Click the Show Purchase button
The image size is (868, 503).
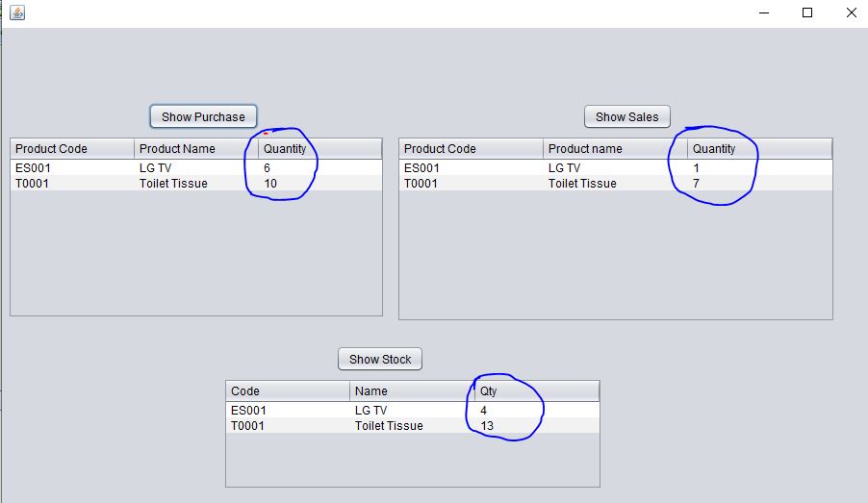[x=203, y=116]
